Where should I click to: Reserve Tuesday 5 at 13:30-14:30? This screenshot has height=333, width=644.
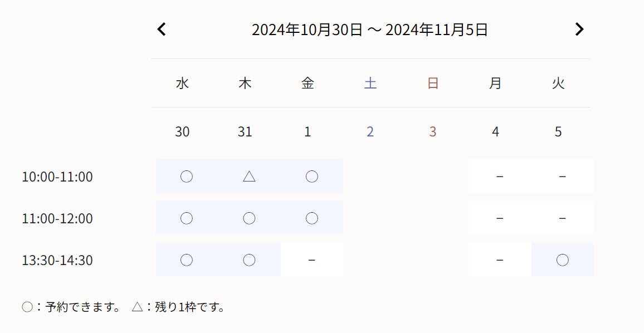pyautogui.click(x=562, y=260)
